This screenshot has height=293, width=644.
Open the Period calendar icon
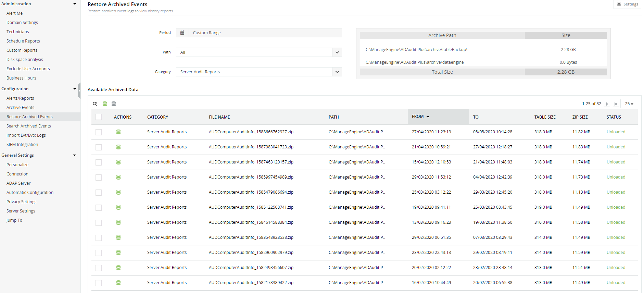[x=182, y=33]
